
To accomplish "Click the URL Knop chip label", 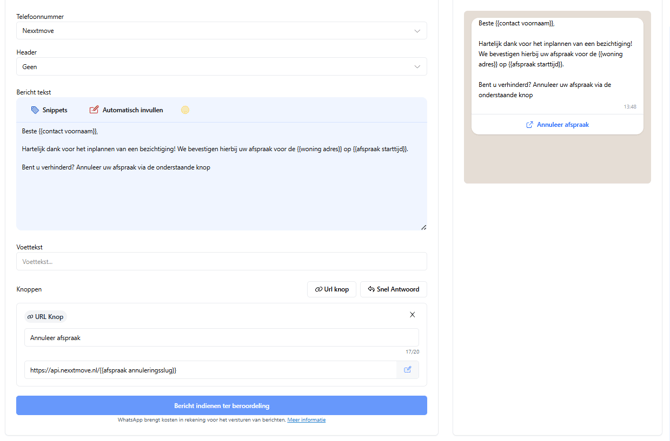I will click(45, 317).
